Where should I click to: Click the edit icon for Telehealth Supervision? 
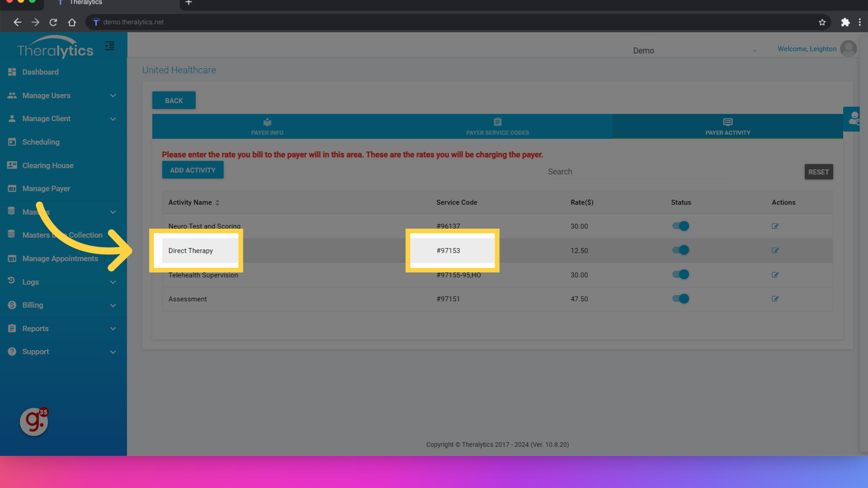coord(775,275)
